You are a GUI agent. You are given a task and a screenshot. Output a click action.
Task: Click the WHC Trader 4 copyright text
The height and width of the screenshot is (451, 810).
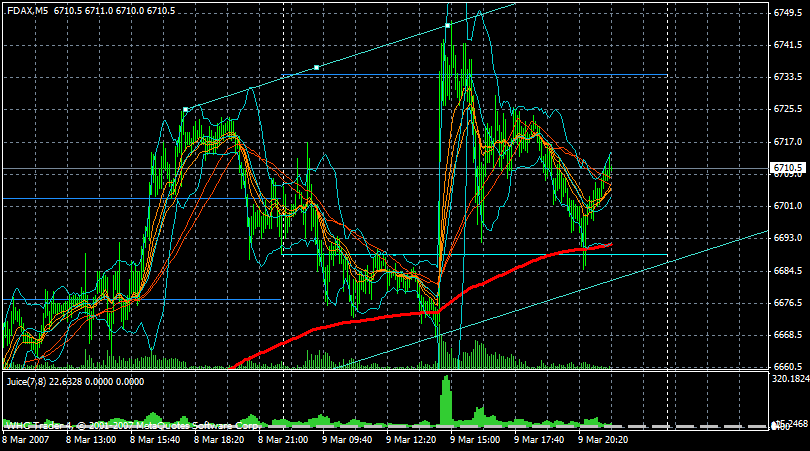133,426
